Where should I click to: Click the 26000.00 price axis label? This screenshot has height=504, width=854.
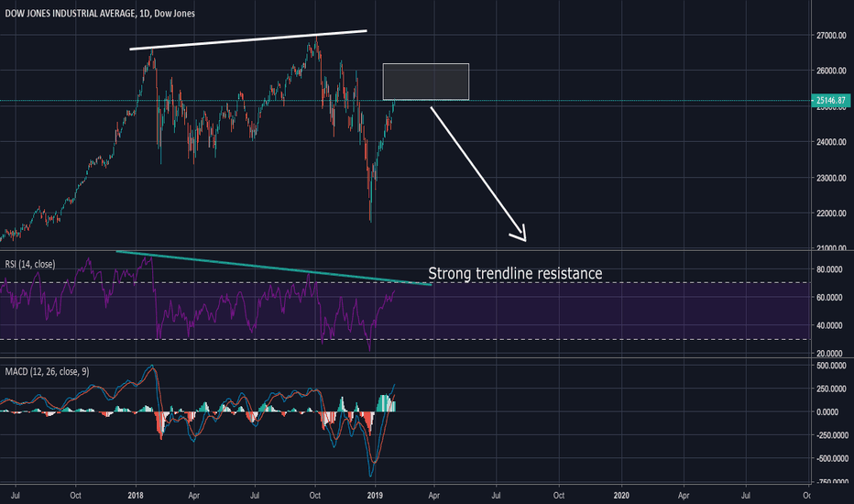(831, 71)
